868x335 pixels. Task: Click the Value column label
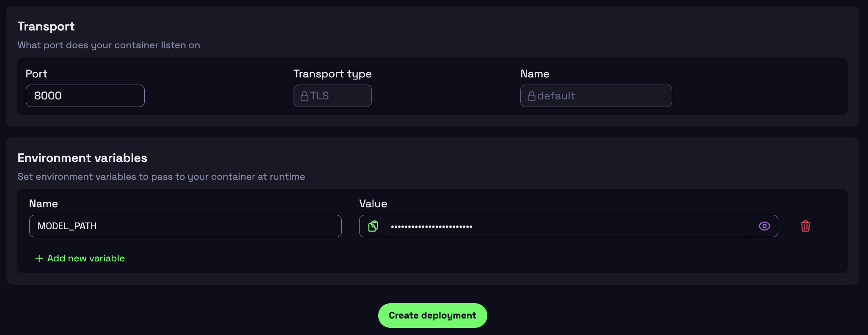coord(373,204)
